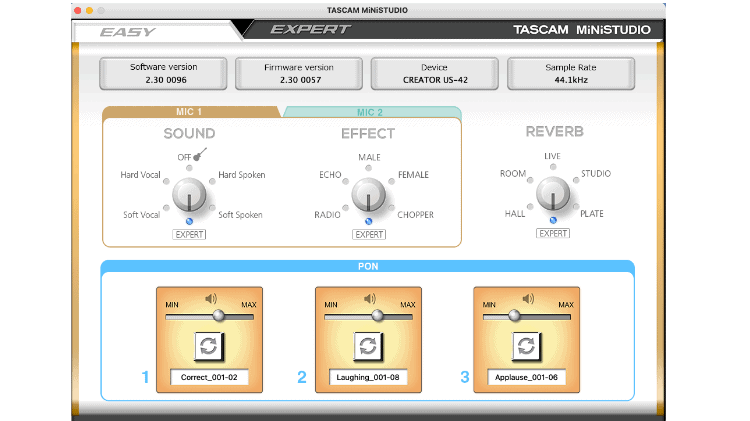Click the EXPERT label under EFFECT
The width and height of the screenshot is (750, 421).
369,234
